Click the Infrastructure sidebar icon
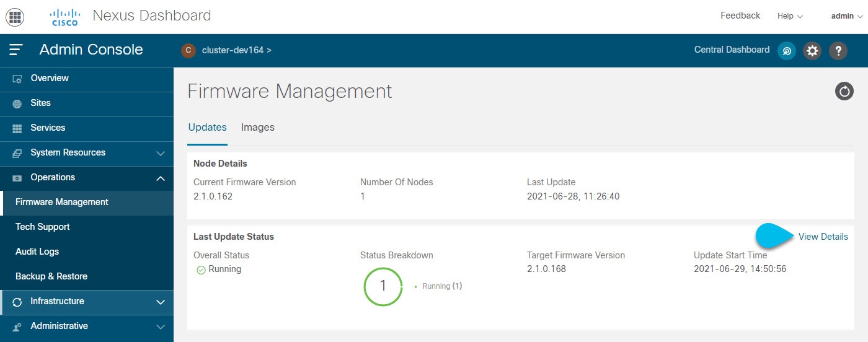Image resolution: width=868 pixels, height=342 pixels. click(x=17, y=302)
